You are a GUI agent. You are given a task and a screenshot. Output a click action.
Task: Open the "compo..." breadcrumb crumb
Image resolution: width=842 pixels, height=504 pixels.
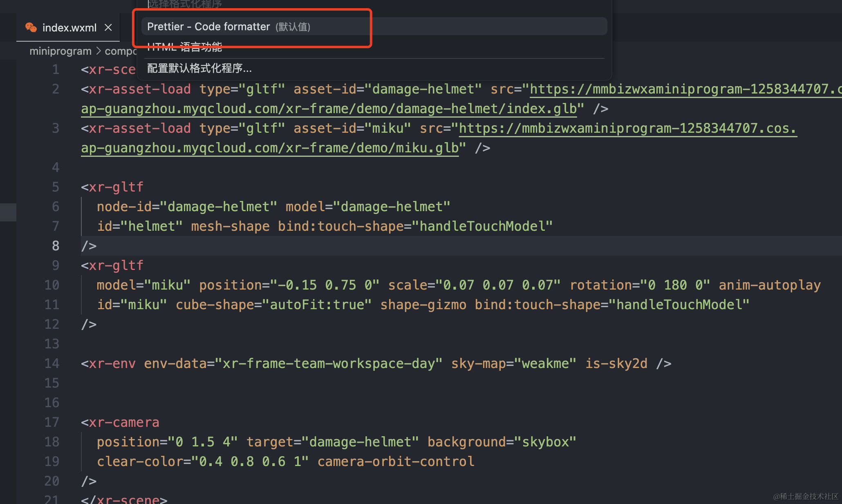tap(121, 51)
